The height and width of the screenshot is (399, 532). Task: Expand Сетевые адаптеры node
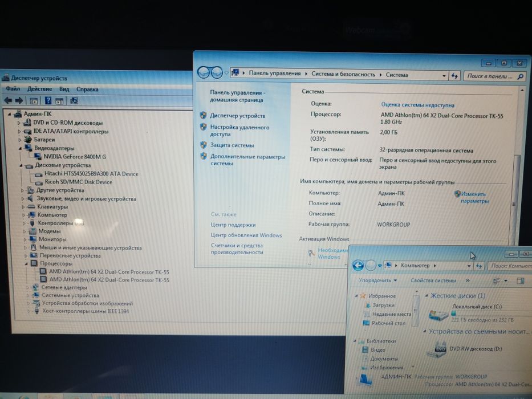tap(28, 287)
